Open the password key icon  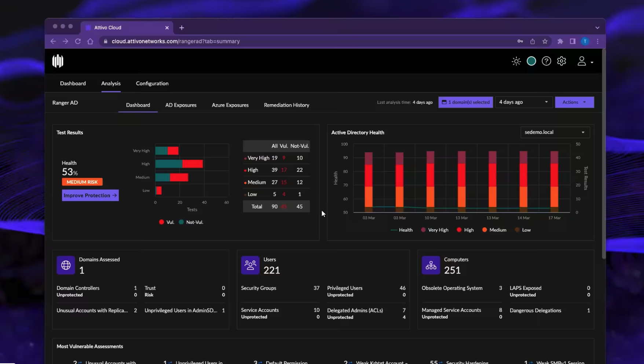[x=520, y=41]
